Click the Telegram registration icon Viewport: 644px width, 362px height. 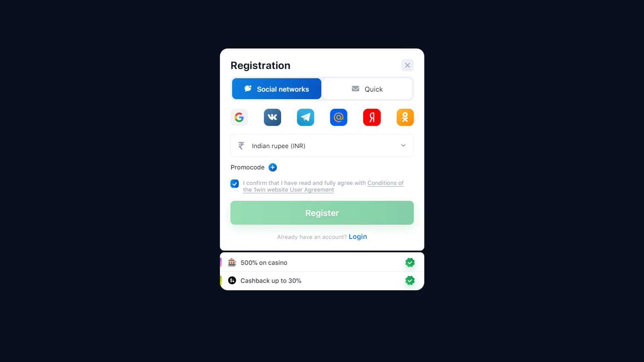tap(305, 117)
